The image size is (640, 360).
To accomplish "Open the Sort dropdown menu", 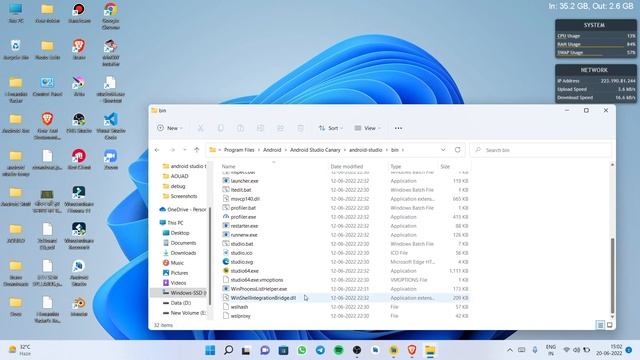I will point(331,128).
